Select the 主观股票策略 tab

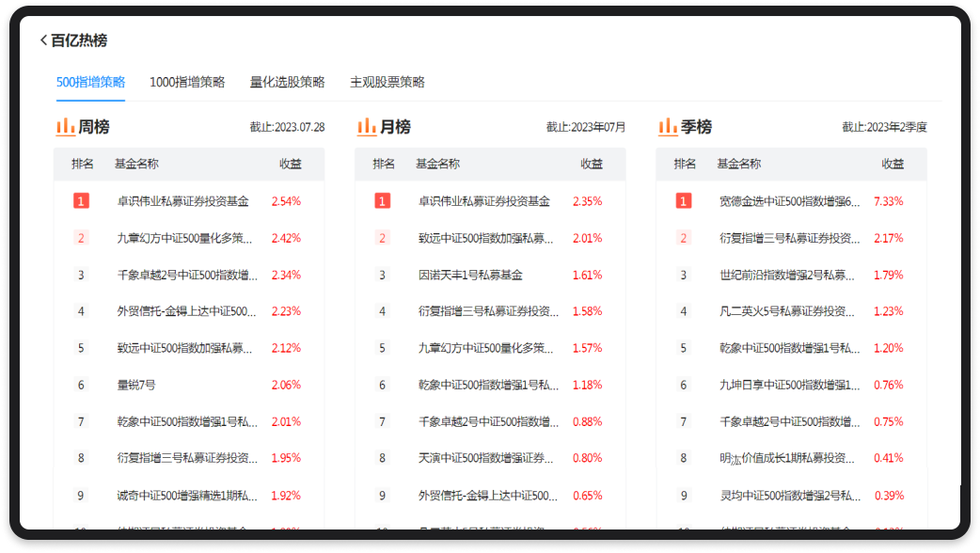[387, 82]
